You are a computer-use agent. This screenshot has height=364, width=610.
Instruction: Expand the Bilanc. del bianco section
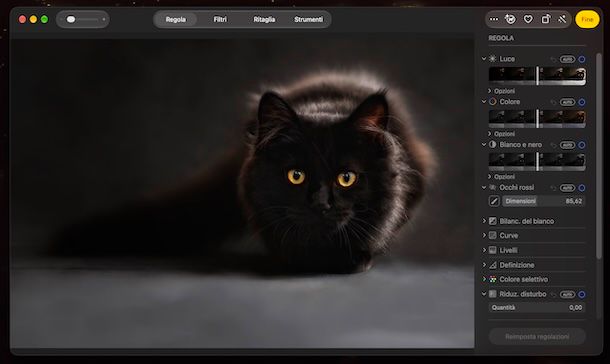coord(484,221)
